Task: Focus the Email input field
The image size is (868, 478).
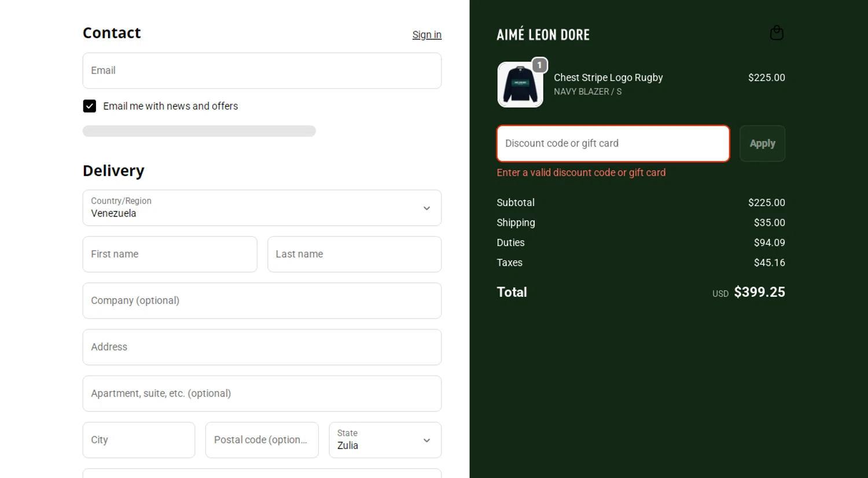Action: click(x=262, y=71)
